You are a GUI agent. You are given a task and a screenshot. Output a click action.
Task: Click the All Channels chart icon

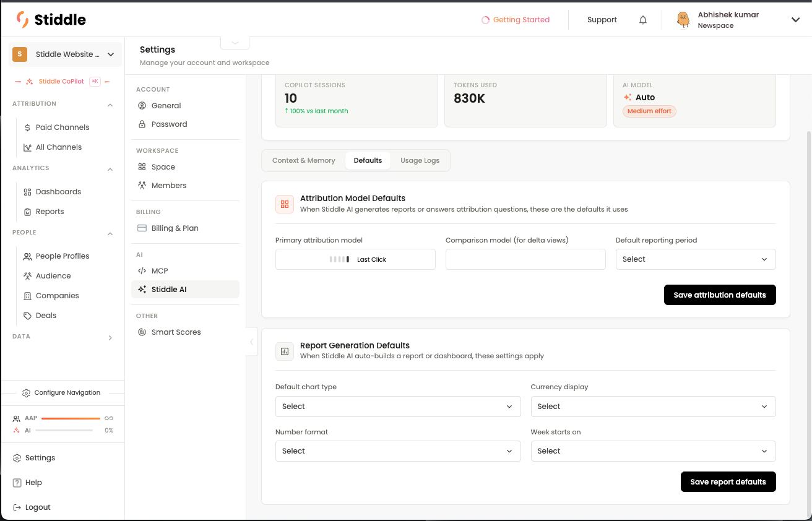coord(27,147)
